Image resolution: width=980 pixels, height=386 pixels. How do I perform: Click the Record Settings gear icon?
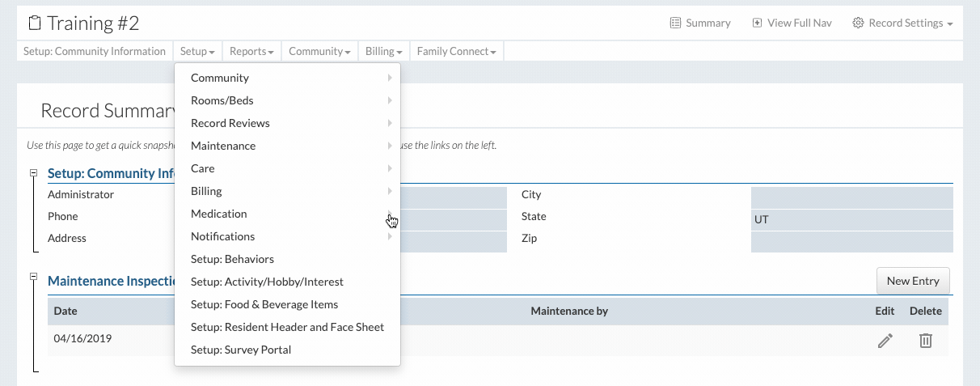point(858,23)
